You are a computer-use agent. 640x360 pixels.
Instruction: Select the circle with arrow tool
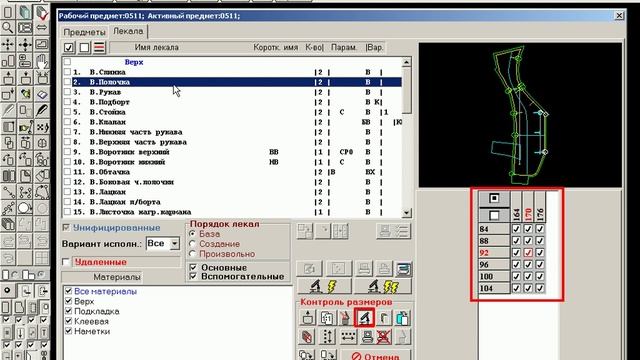pyautogui.click(x=25, y=209)
